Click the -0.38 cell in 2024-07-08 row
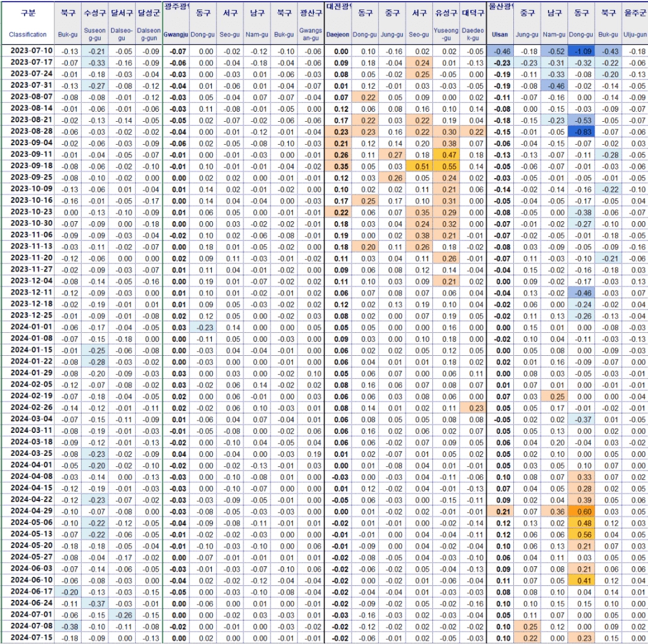This screenshot has height=644, width=648. point(68,626)
